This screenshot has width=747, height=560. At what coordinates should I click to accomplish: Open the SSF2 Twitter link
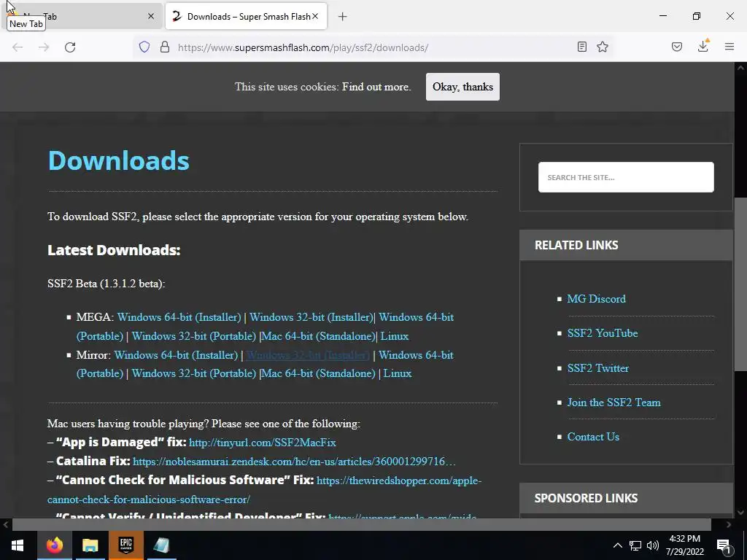click(598, 368)
